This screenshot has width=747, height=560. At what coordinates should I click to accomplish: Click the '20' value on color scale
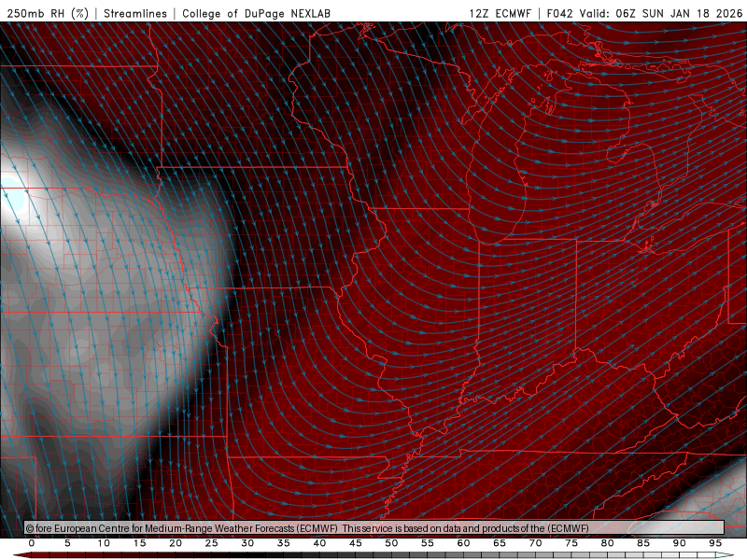pyautogui.click(x=176, y=543)
